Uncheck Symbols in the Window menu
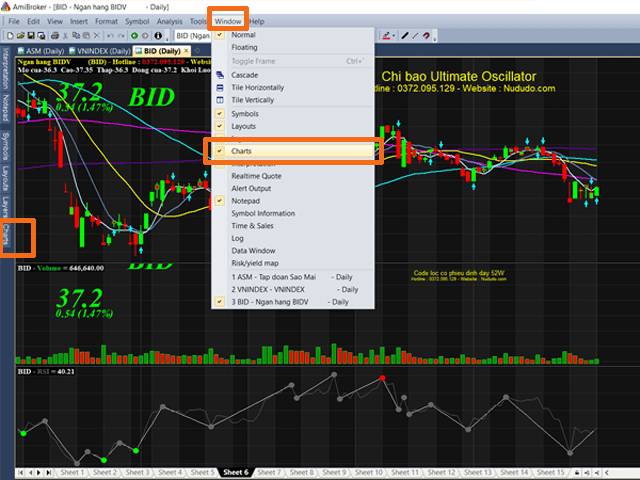Image resolution: width=640 pixels, height=480 pixels. (244, 114)
